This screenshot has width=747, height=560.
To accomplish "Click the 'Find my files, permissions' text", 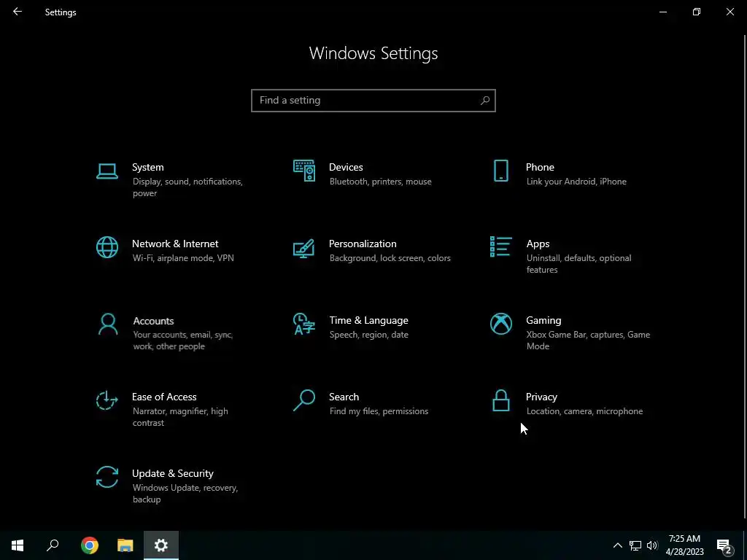I will click(379, 411).
